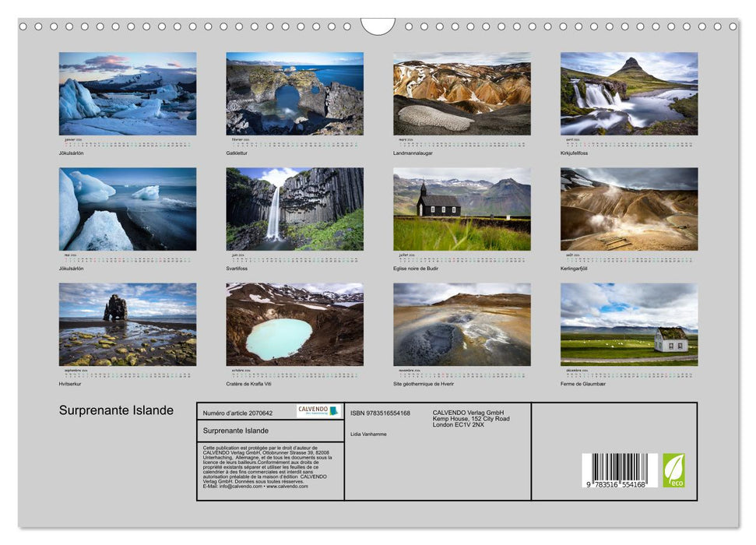This screenshot has height=545, width=756.
Task: Select the Kerlingarfjöll August photo
Action: coord(628,210)
